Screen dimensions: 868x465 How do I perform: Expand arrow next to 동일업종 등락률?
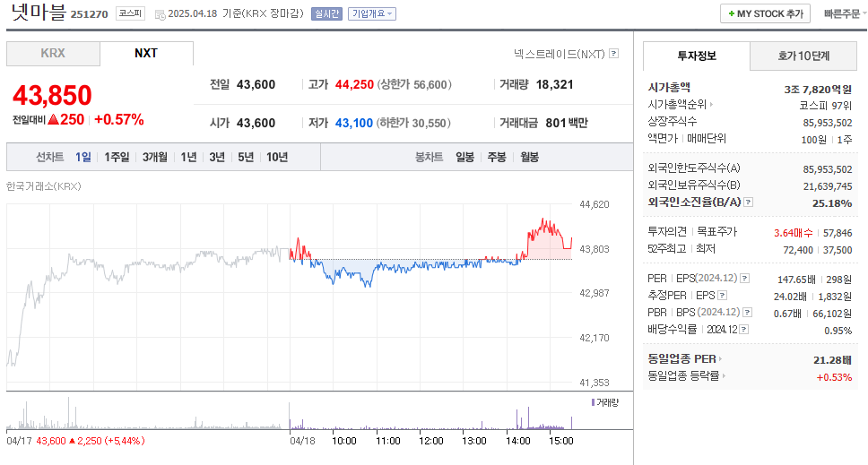point(724,376)
